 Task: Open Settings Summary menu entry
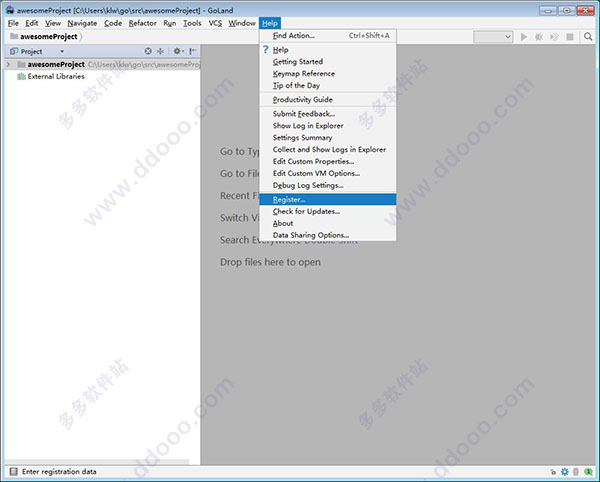tap(328, 137)
